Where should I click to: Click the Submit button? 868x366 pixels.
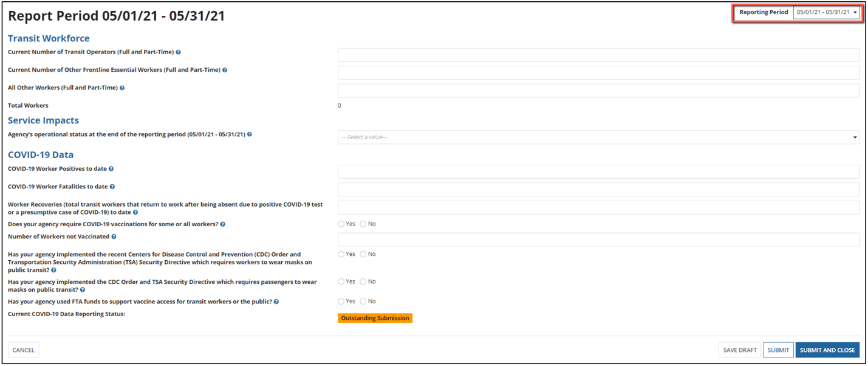[x=777, y=350]
